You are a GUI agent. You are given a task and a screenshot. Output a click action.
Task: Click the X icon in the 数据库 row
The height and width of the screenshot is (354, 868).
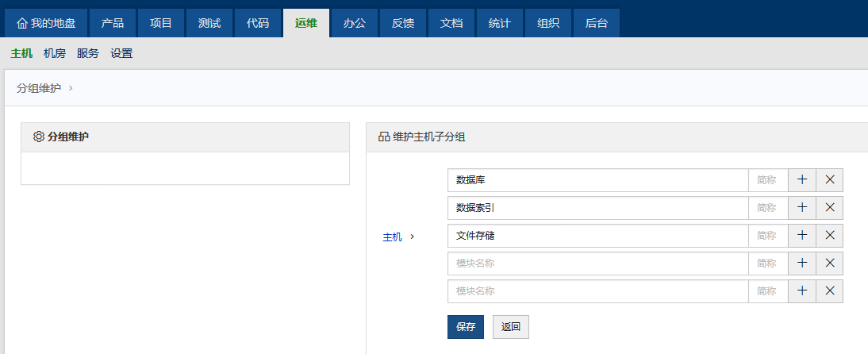[x=830, y=180]
